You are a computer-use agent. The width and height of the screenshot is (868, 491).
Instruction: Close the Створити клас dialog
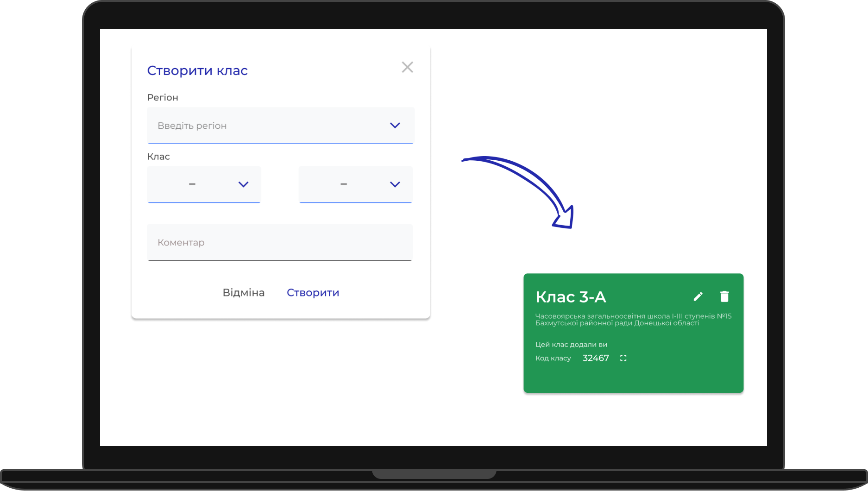click(x=408, y=67)
